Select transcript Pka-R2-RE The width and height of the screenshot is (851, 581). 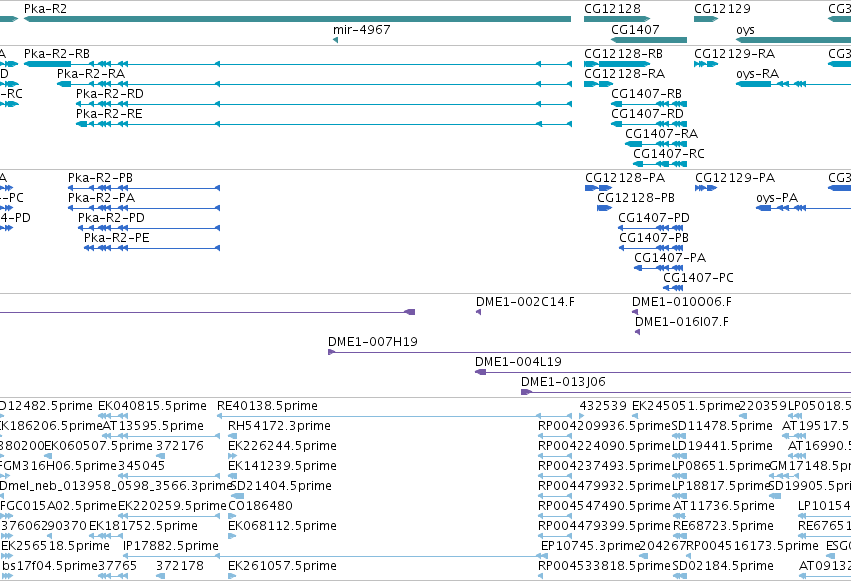(x=323, y=124)
